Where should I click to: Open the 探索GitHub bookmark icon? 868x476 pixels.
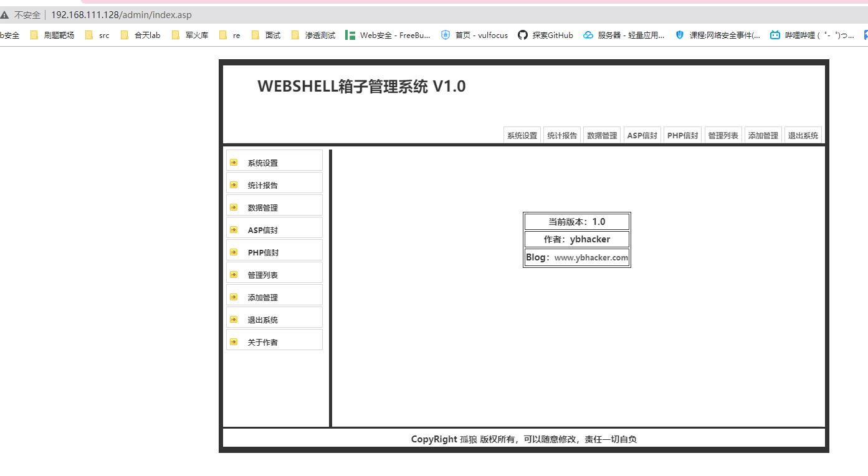point(523,35)
